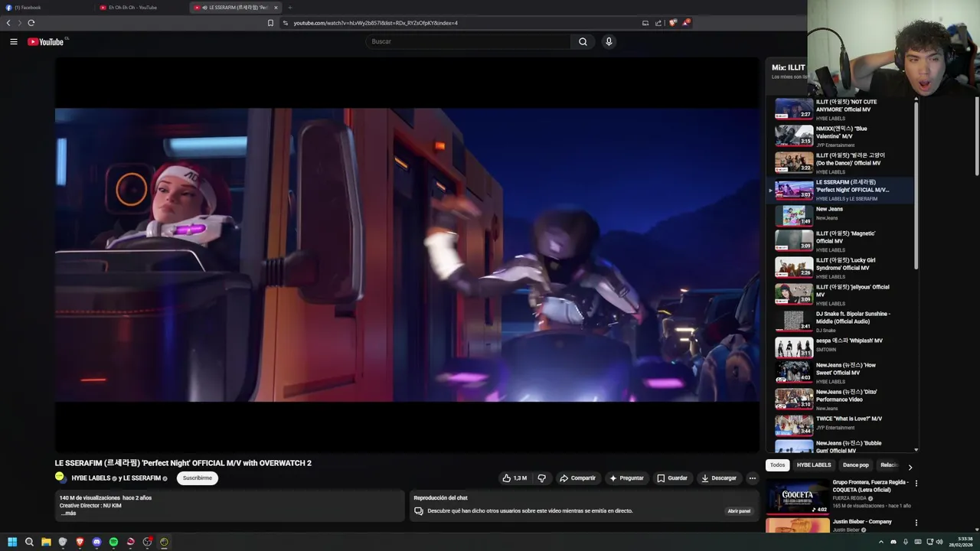Open Brave browser from taskbar
Viewport: 980px width, 551px height.
[x=80, y=542]
